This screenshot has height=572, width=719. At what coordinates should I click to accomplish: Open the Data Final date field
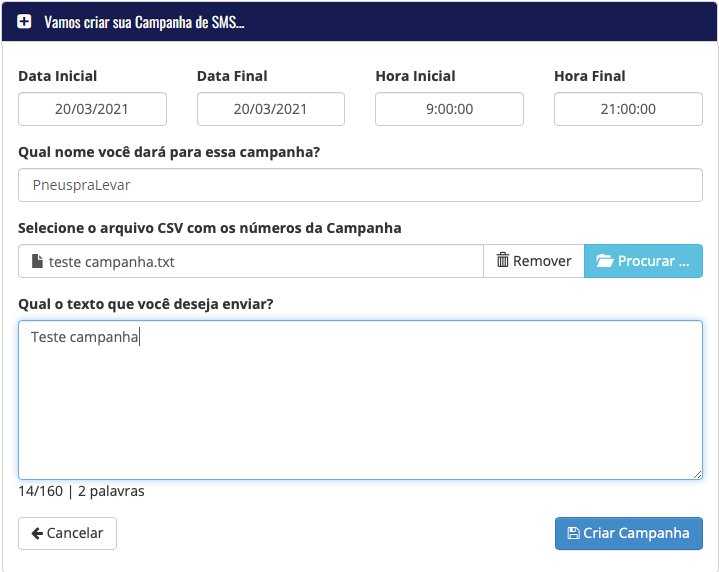click(271, 109)
